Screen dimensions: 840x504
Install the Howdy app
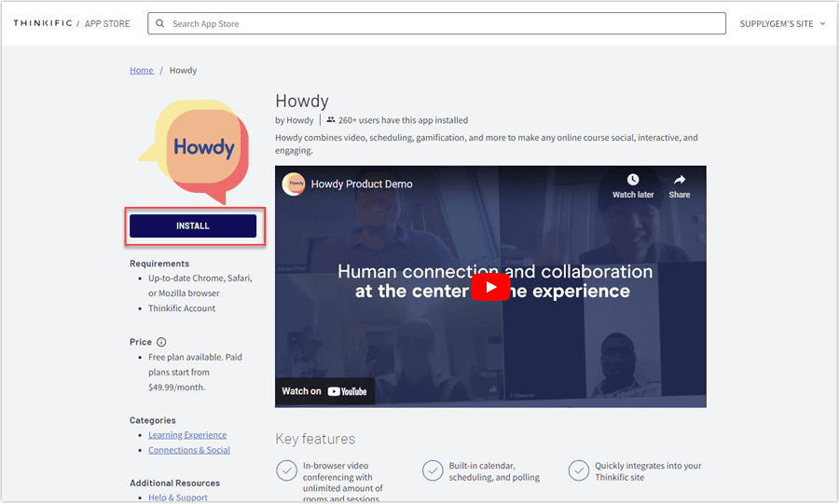tap(193, 226)
